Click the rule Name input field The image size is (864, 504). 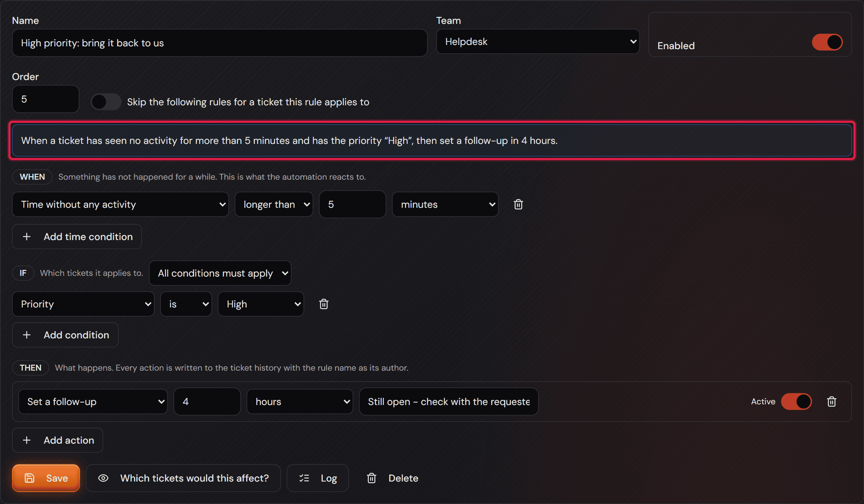(x=220, y=43)
